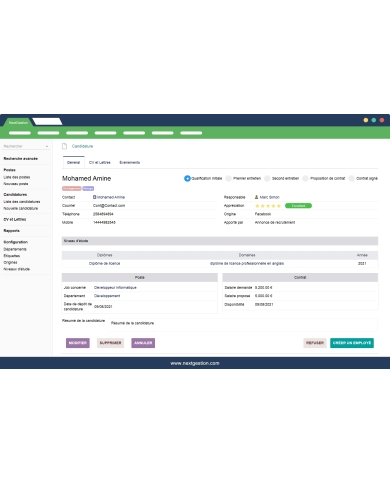Click the Disponibilité date value
The image size is (390, 484).
pyautogui.click(x=264, y=304)
